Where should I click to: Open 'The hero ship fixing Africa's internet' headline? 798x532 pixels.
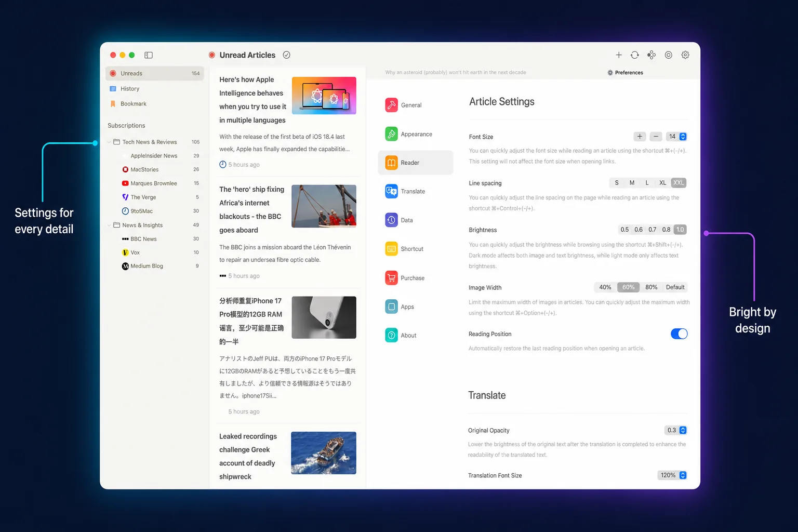tap(252, 210)
